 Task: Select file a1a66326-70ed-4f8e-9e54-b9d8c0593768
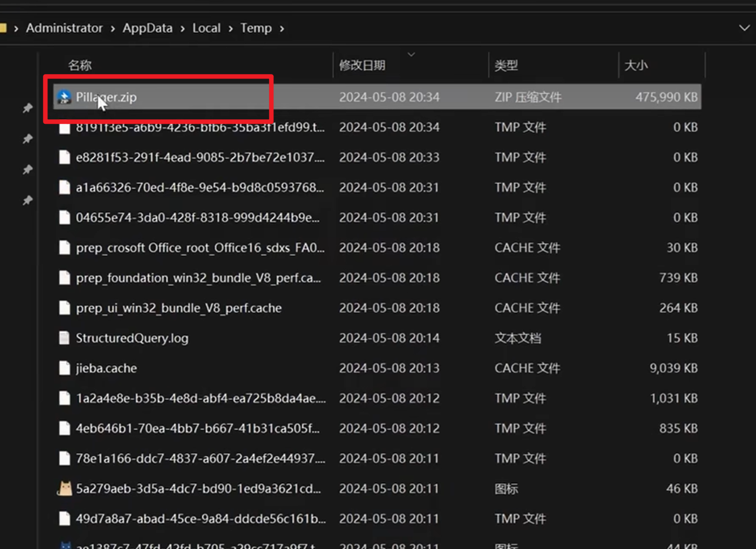[200, 187]
